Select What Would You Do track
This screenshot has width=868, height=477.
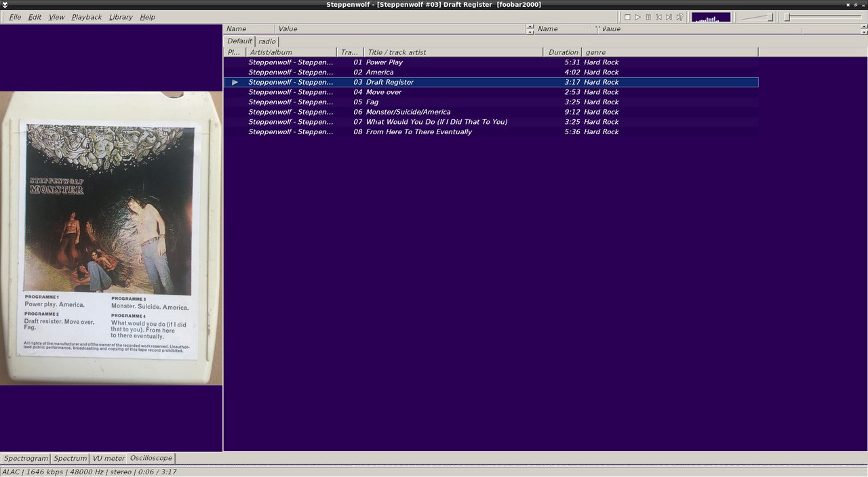[491, 122]
